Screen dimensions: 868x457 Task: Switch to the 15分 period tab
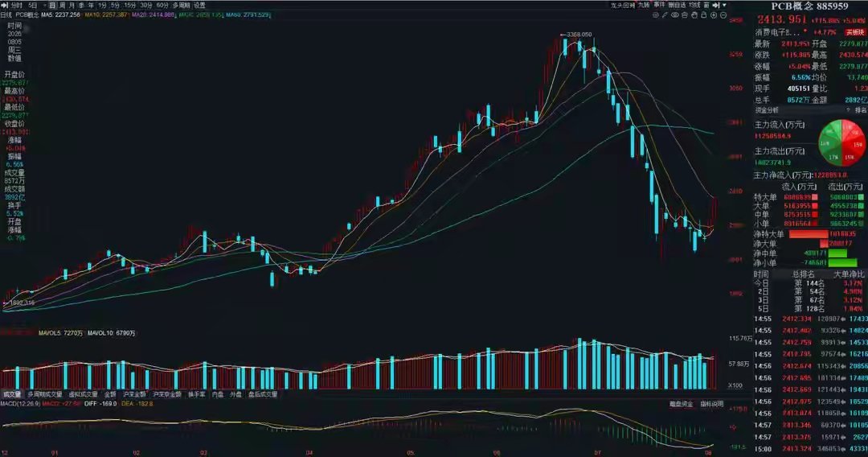click(x=130, y=6)
